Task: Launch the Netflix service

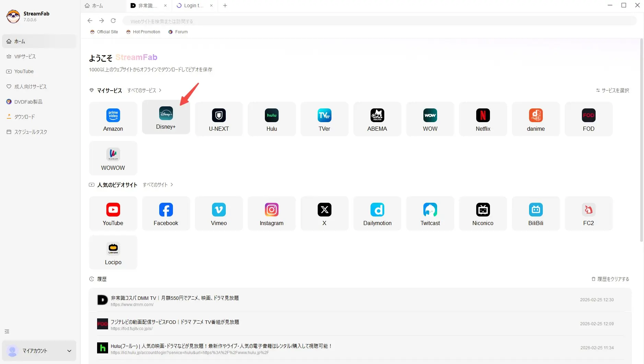Action: [x=483, y=119]
